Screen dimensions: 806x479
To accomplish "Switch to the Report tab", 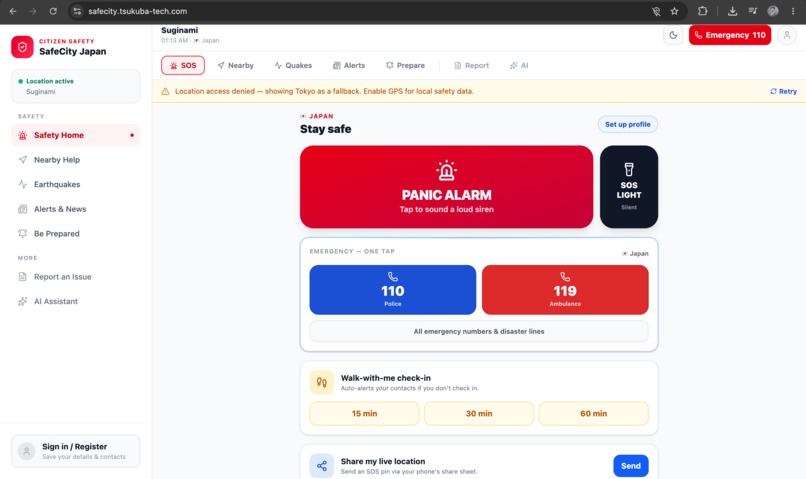I will [x=471, y=65].
